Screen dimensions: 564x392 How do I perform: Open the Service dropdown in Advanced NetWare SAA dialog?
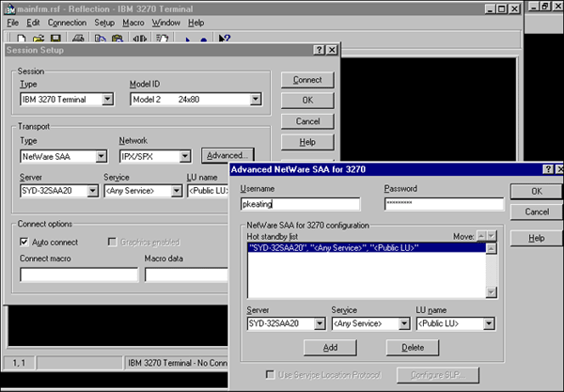click(404, 323)
